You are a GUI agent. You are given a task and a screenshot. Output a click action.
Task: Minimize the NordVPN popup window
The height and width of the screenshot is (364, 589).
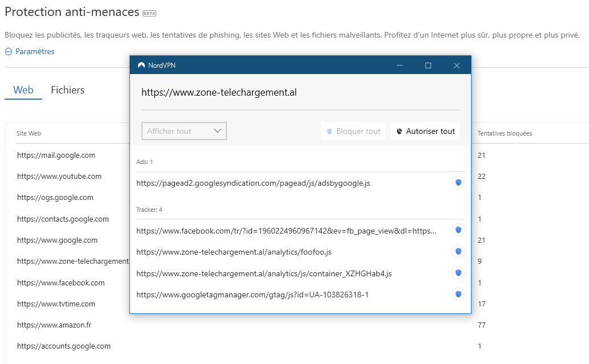(400, 66)
